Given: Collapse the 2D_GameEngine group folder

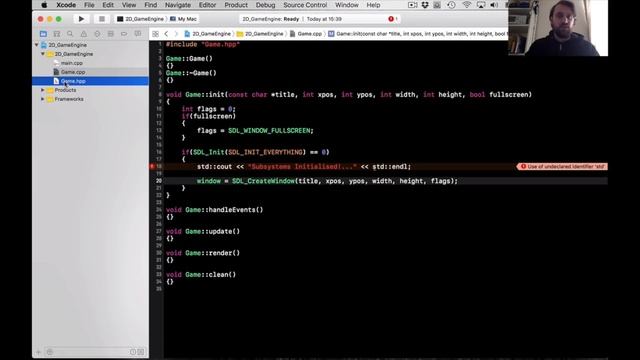Looking at the screenshot, I should 42,54.
